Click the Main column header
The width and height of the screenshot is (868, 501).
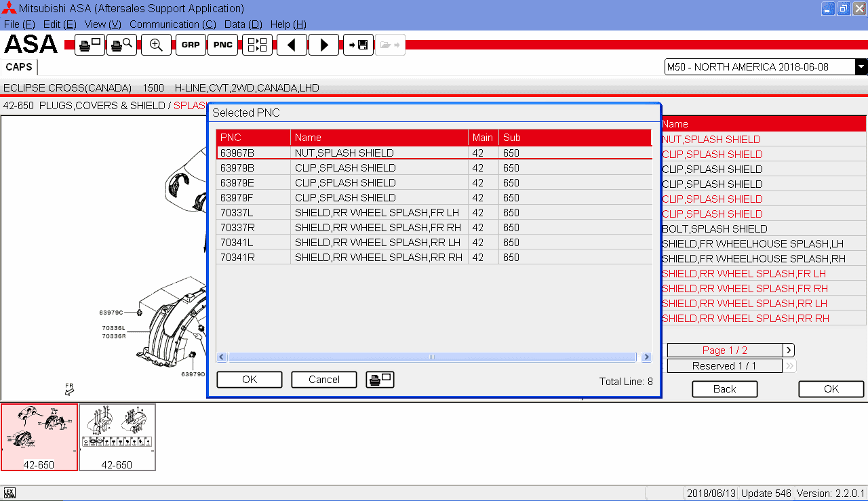coord(484,138)
